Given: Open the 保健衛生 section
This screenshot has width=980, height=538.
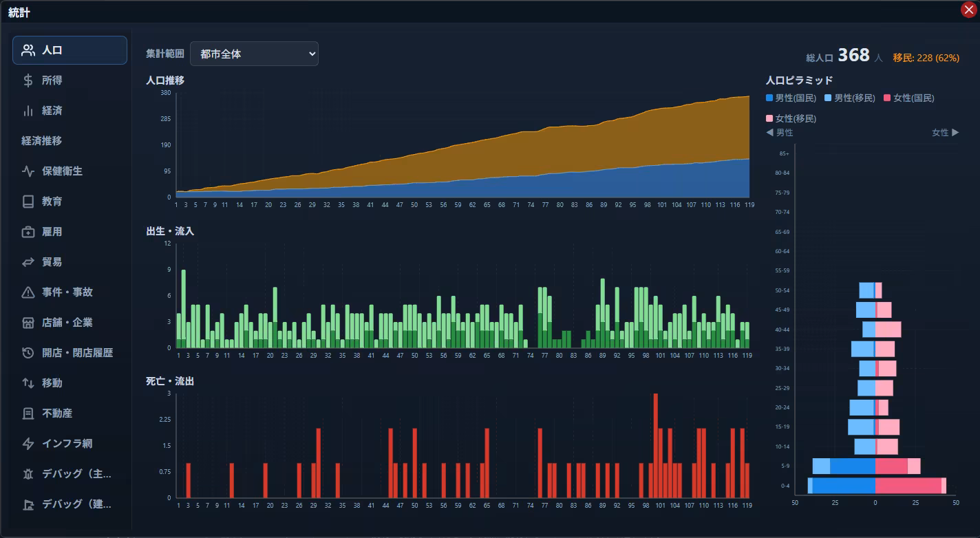Looking at the screenshot, I should click(x=70, y=171).
